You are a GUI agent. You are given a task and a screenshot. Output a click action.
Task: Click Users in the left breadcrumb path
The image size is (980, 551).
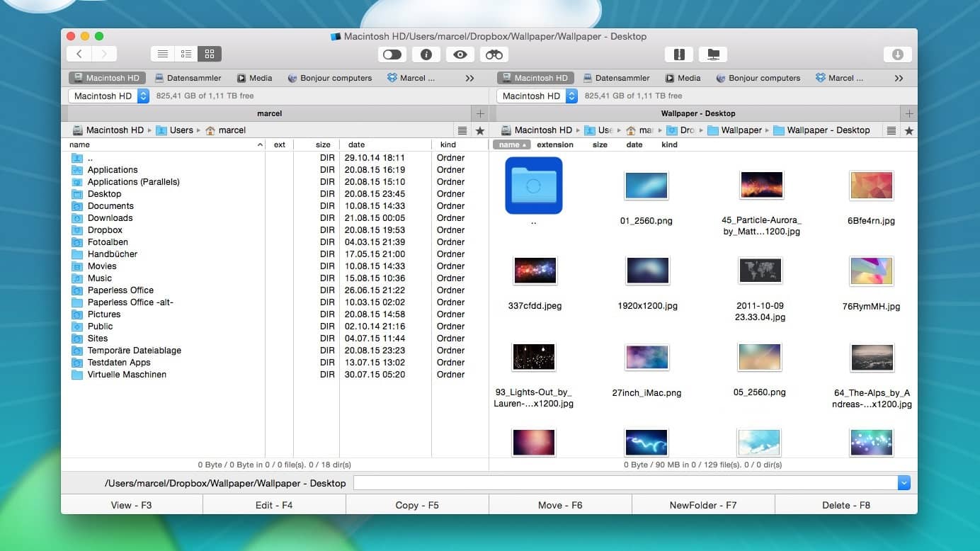click(x=175, y=130)
